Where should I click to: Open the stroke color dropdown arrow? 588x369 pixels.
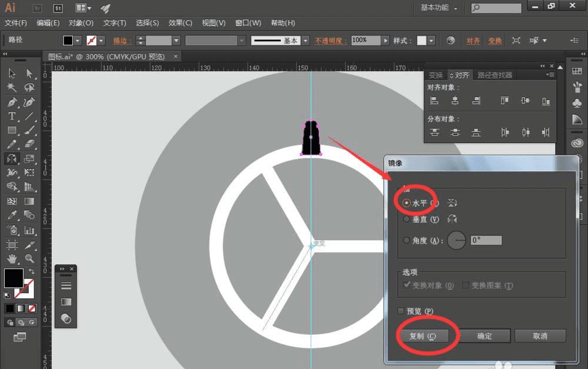(101, 40)
